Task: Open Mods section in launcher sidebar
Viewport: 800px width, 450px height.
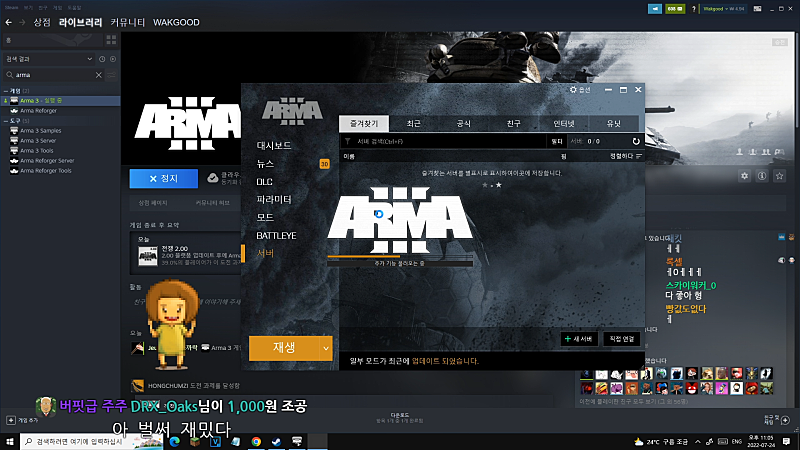Action: pos(265,217)
